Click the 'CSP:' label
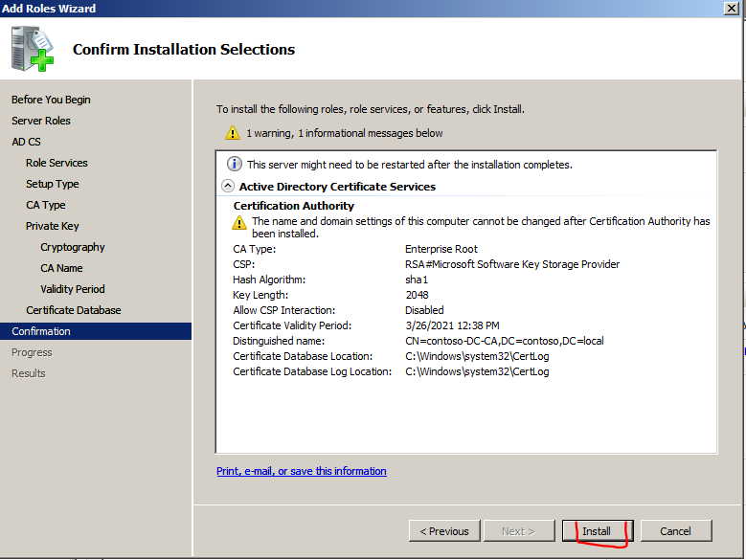The width and height of the screenshot is (746, 560). [x=243, y=264]
